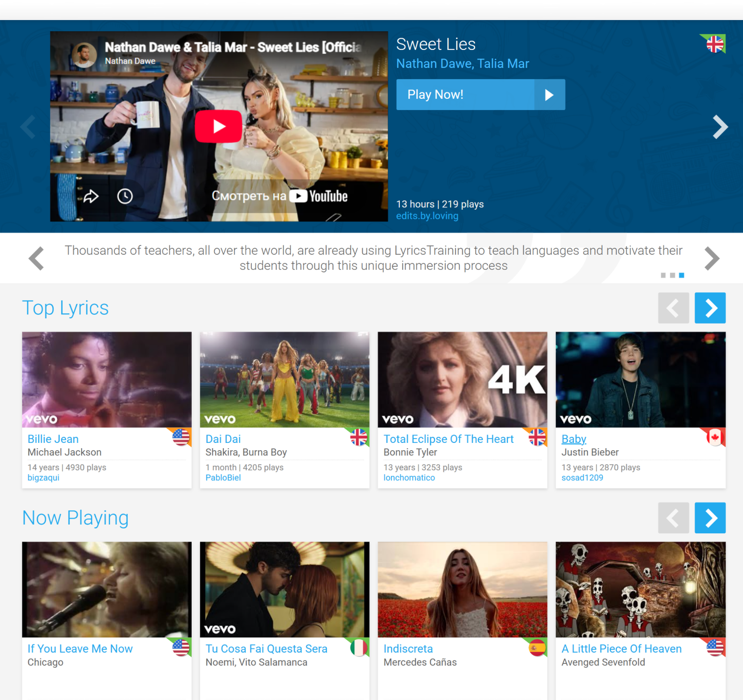Click Avenged Sevenfold artist name

tap(603, 662)
